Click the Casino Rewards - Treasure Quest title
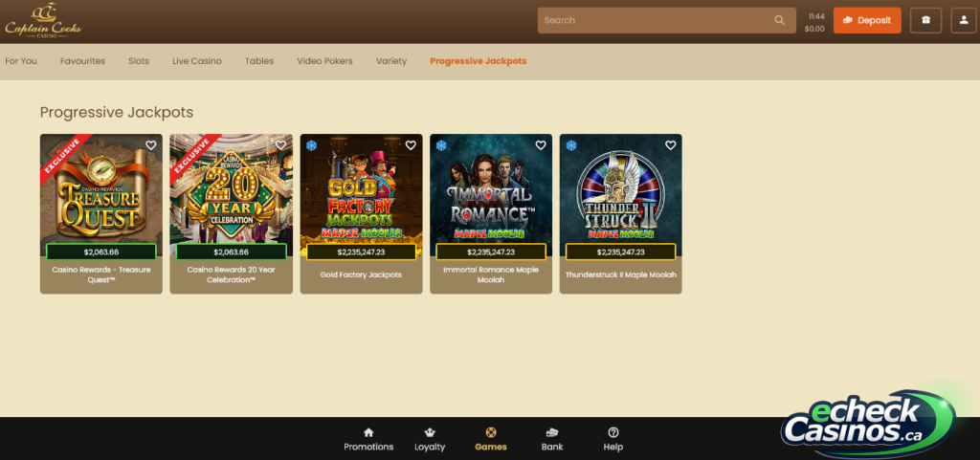Screen dimensions: 980x460 coord(101,275)
